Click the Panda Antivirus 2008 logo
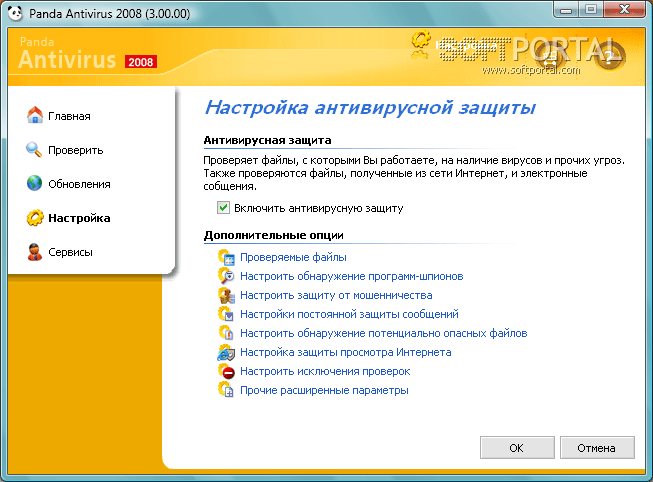 (x=88, y=54)
